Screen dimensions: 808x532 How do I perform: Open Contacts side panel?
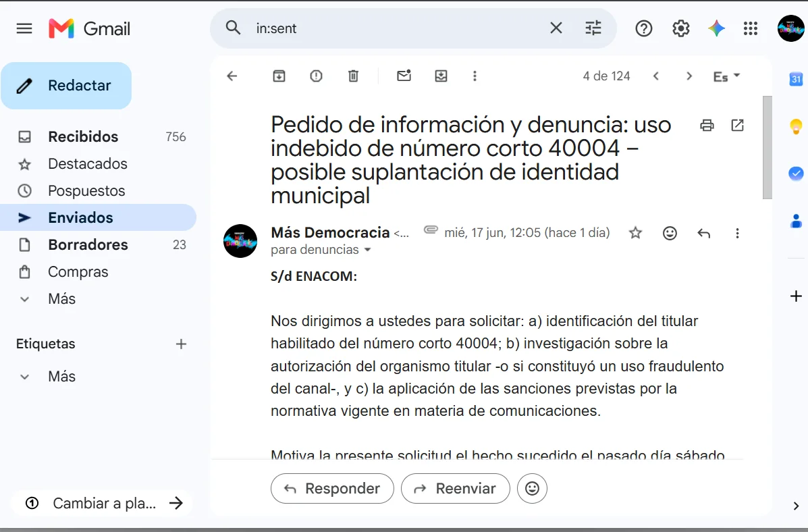(x=796, y=221)
